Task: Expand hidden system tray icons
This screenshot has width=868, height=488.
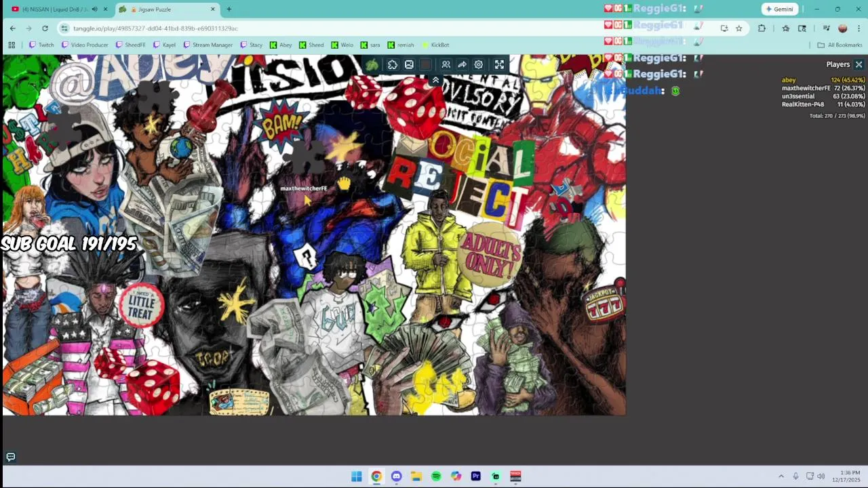Action: (781, 476)
